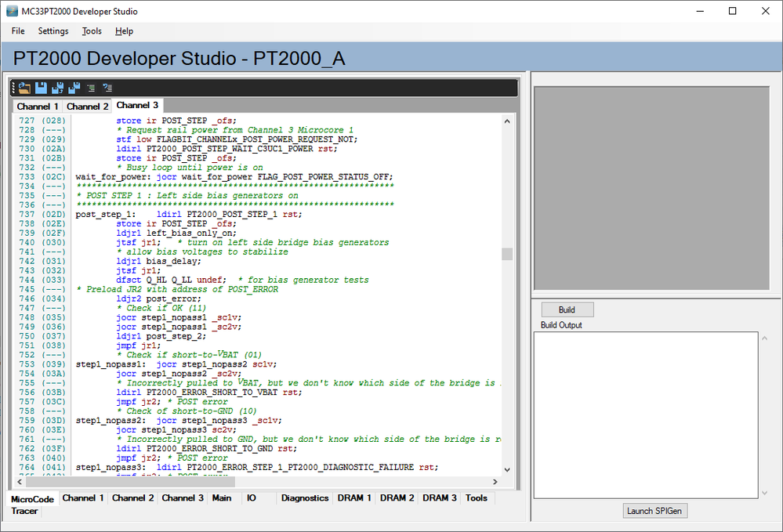Image resolution: width=783 pixels, height=532 pixels.
Task: Click 'dfsct Q_HL Q_LL undef;' line 744
Action: [x=172, y=280]
